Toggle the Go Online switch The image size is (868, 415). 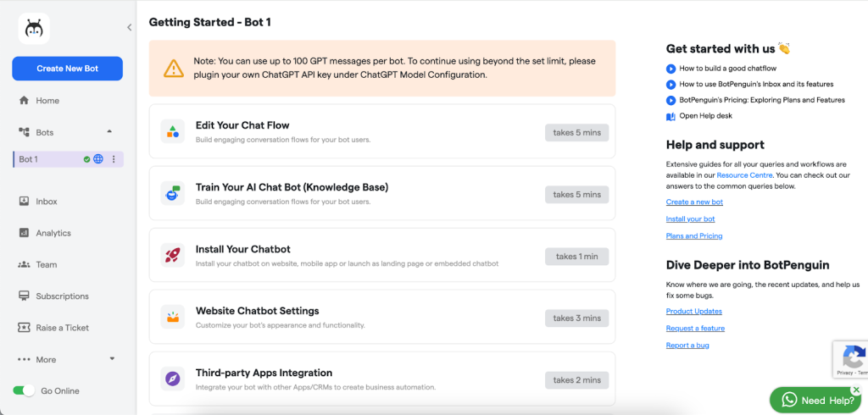point(24,390)
